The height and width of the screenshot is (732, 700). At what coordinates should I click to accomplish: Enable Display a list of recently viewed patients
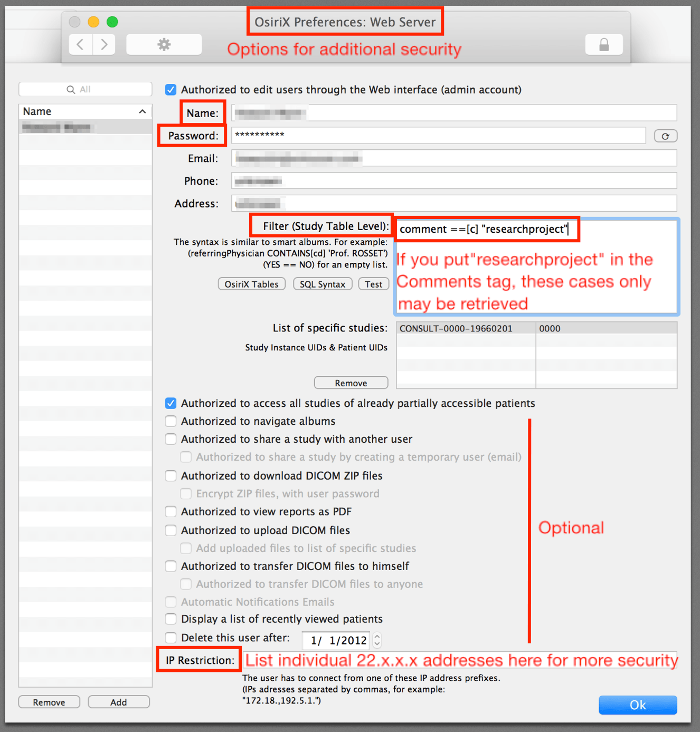coord(171,619)
